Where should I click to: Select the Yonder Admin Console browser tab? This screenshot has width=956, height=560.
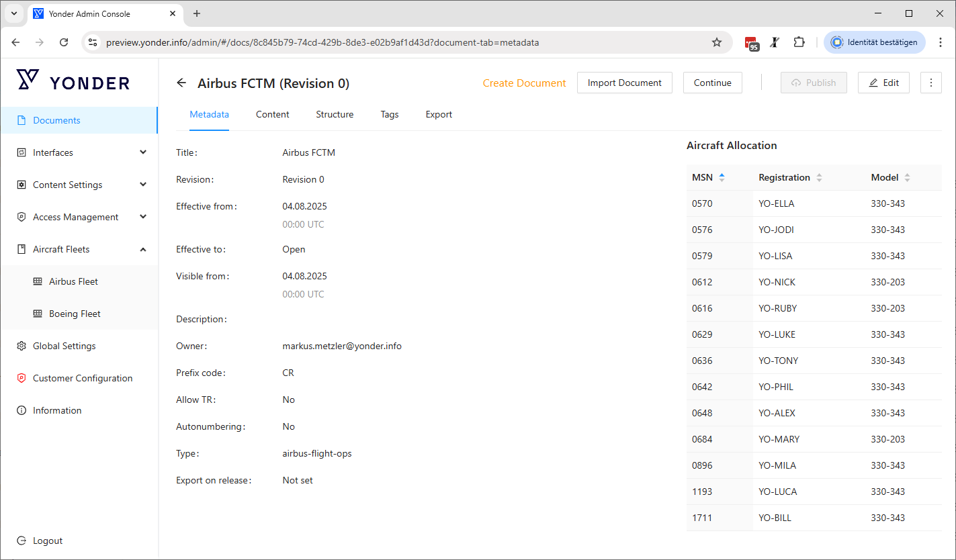click(104, 14)
